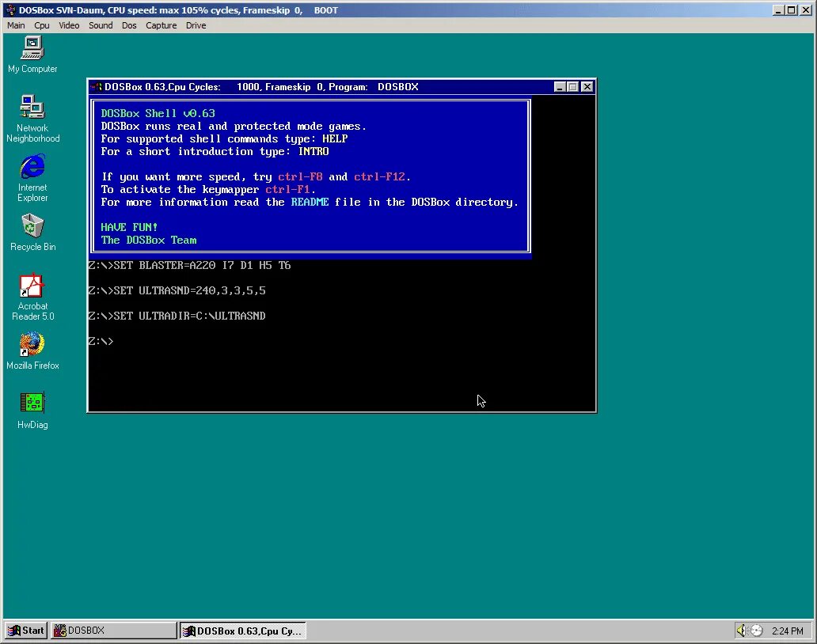The image size is (817, 644).
Task: Open the Video menu
Action: (69, 25)
